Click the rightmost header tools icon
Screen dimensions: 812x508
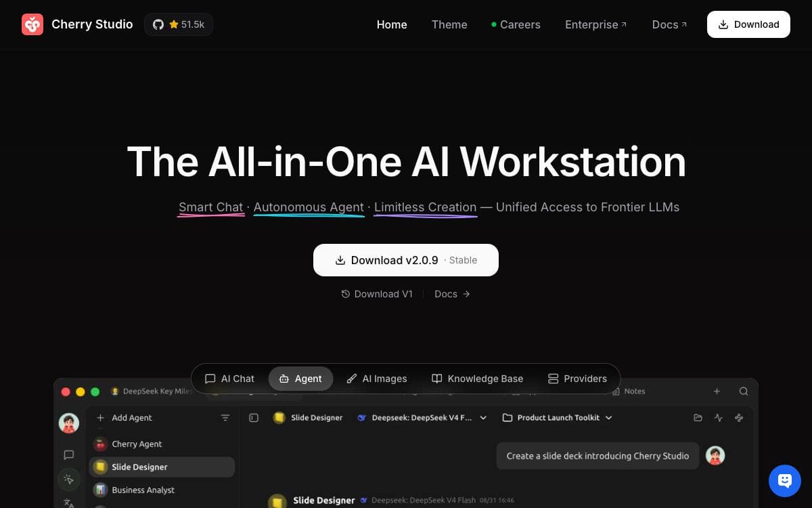pyautogui.click(x=739, y=418)
